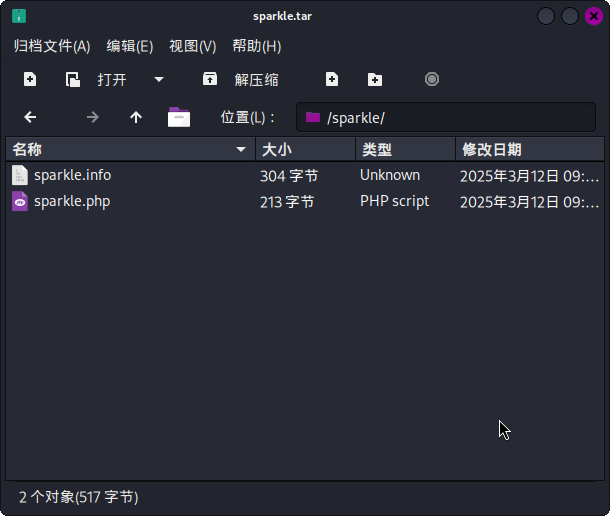Click the 打开 button label
This screenshot has height=516, width=610.
click(112, 80)
